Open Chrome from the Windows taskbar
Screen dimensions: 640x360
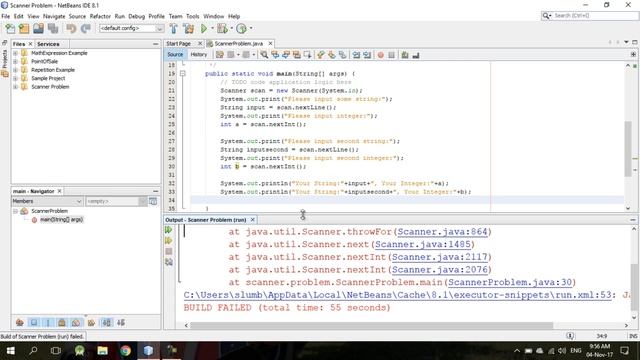125,351
